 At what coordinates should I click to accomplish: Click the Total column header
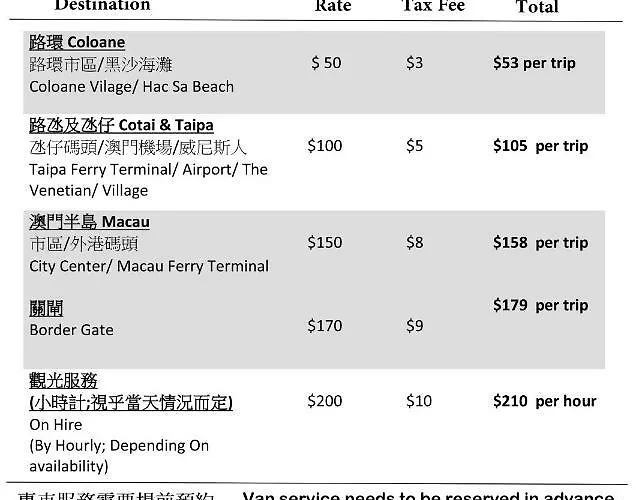click(x=537, y=7)
